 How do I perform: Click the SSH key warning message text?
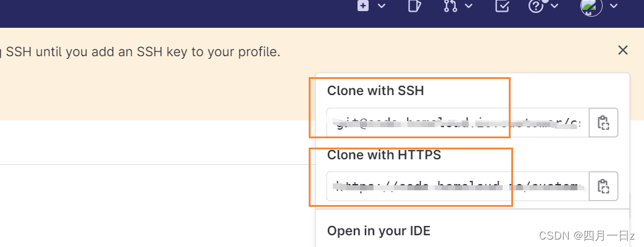point(141,52)
